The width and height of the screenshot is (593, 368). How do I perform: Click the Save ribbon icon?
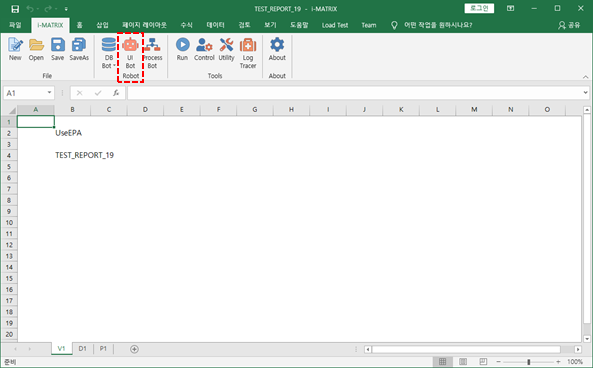[x=57, y=49]
